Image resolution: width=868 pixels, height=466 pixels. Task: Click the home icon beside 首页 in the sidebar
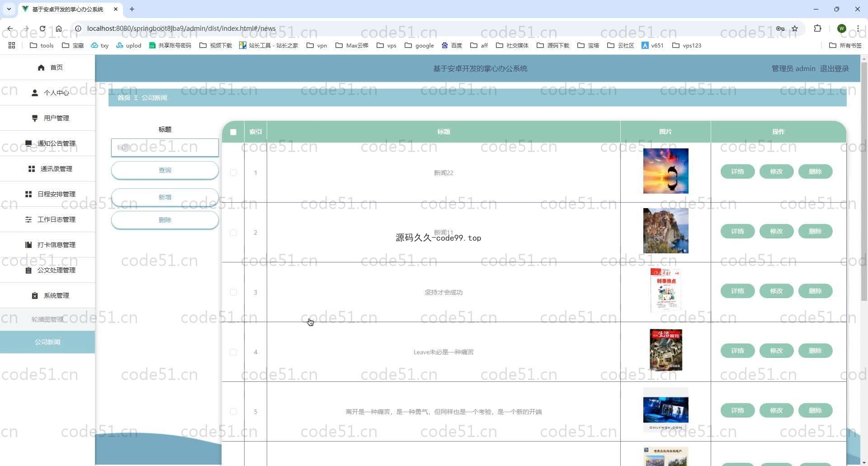coord(41,67)
